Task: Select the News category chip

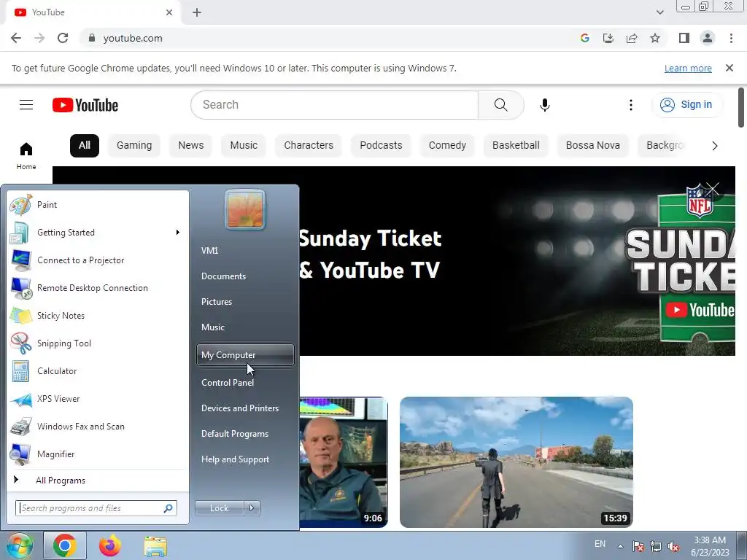Action: (191, 145)
